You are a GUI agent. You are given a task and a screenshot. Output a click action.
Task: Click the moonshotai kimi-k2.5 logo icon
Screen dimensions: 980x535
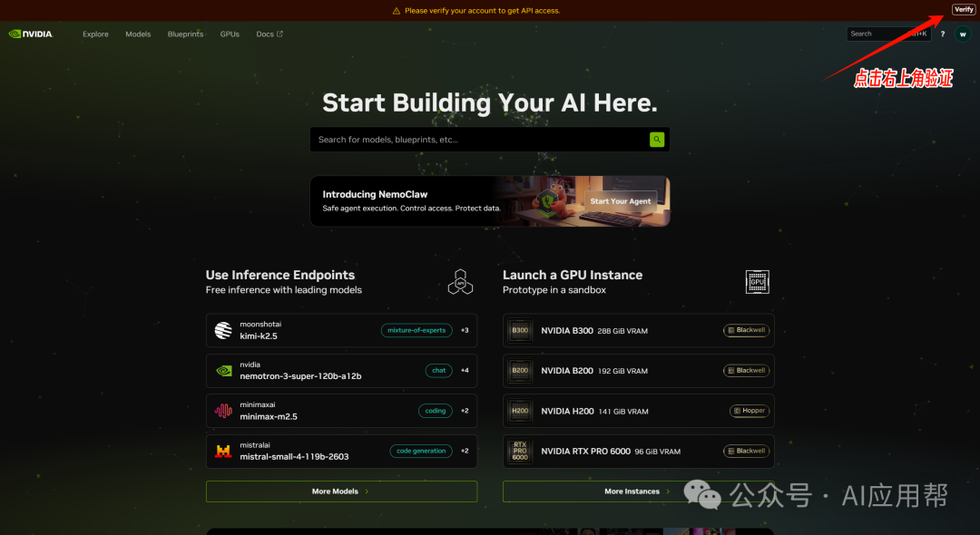point(223,330)
